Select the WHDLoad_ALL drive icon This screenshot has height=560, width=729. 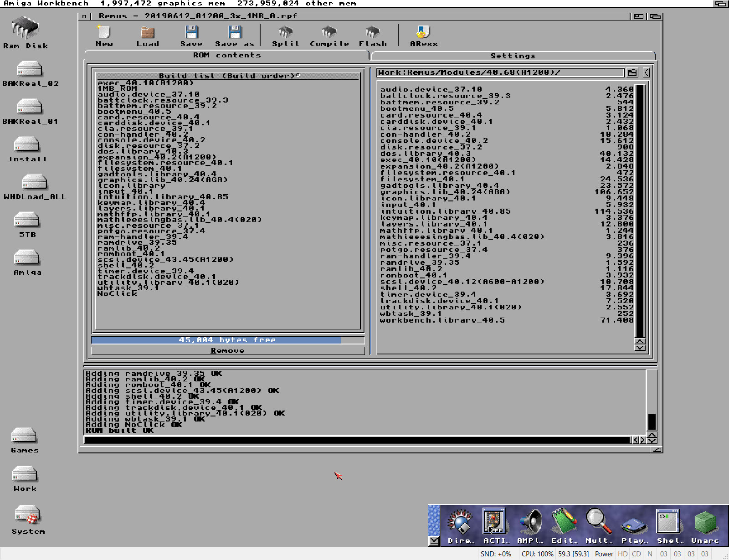point(35,183)
